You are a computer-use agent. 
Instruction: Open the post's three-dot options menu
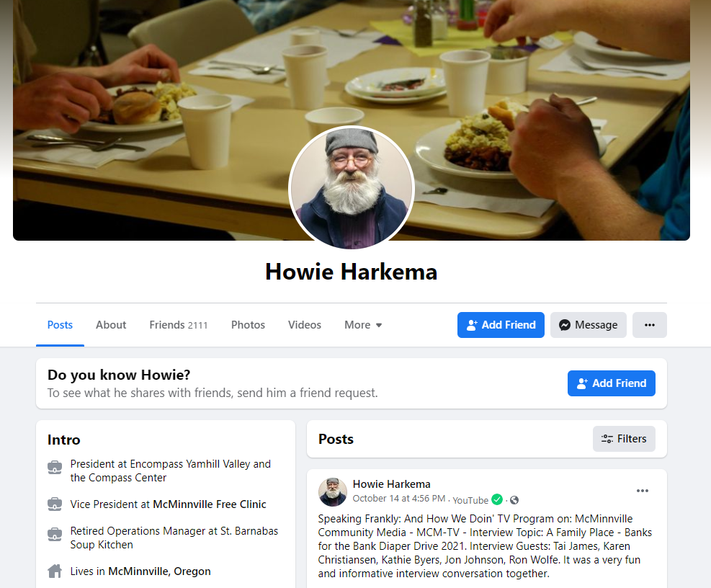[x=642, y=491]
